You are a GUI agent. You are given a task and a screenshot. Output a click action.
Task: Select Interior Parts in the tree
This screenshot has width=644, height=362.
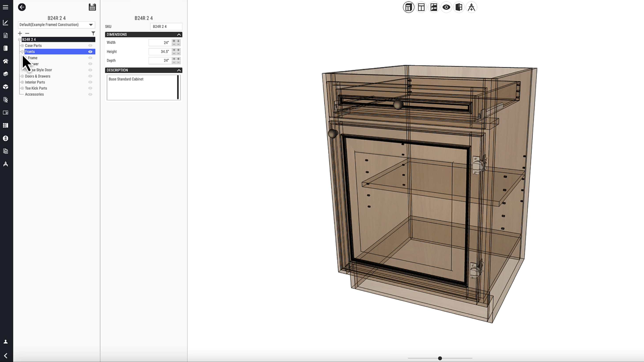35,82
